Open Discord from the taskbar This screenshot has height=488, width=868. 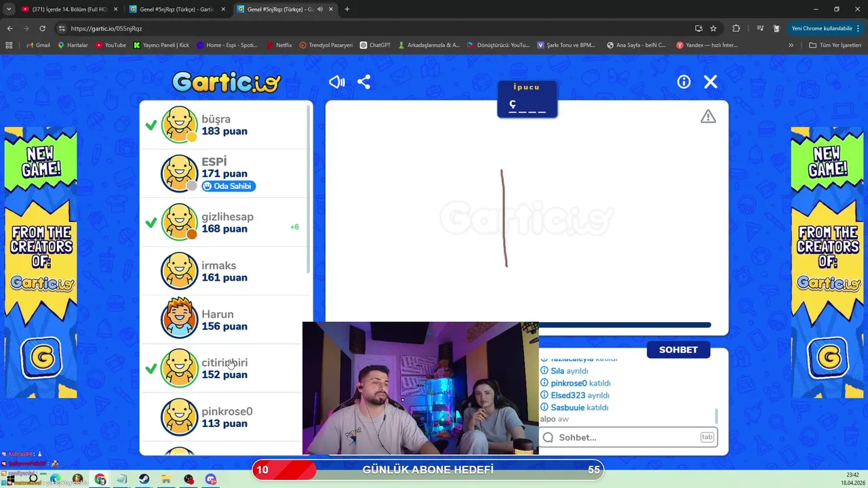tap(211, 479)
